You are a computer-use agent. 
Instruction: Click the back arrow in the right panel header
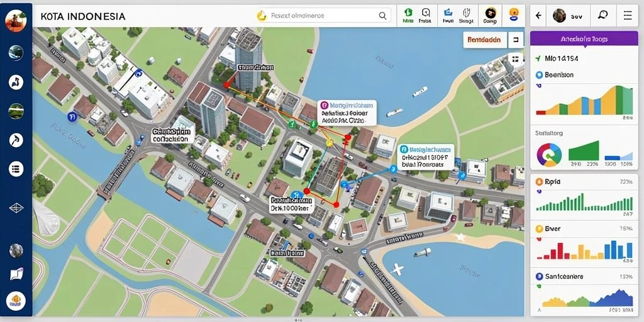538,16
